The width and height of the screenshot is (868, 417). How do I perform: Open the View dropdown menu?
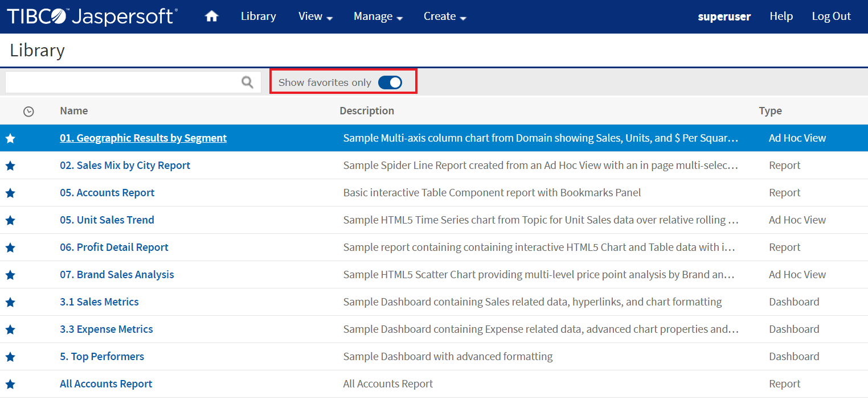(x=316, y=16)
